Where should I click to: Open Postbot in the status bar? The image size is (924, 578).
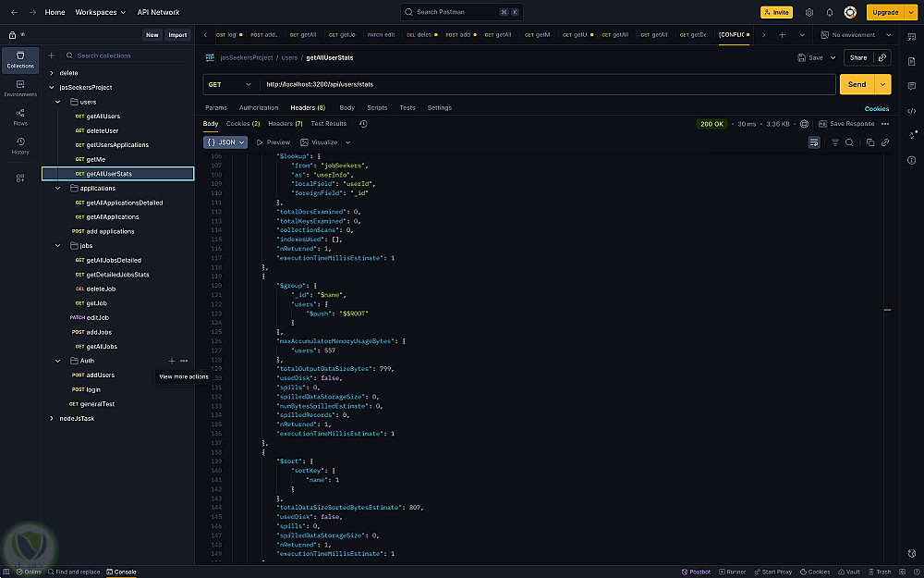tap(696, 572)
